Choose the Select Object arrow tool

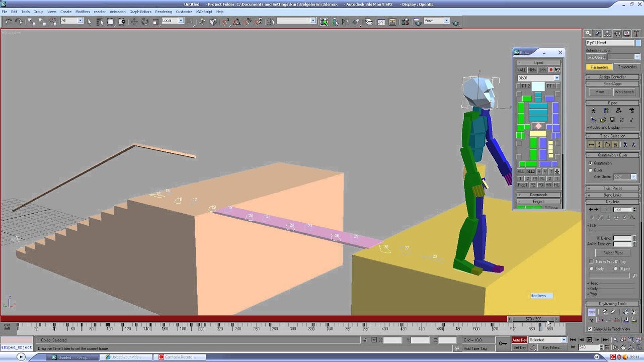(x=89, y=21)
